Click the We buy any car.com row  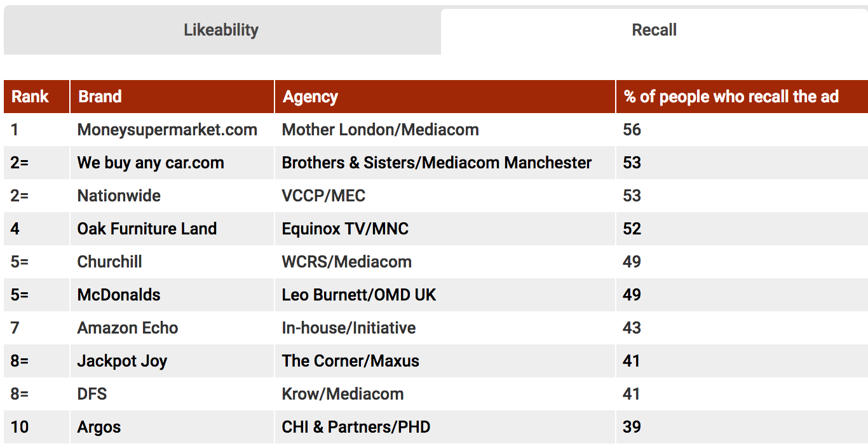436,163
